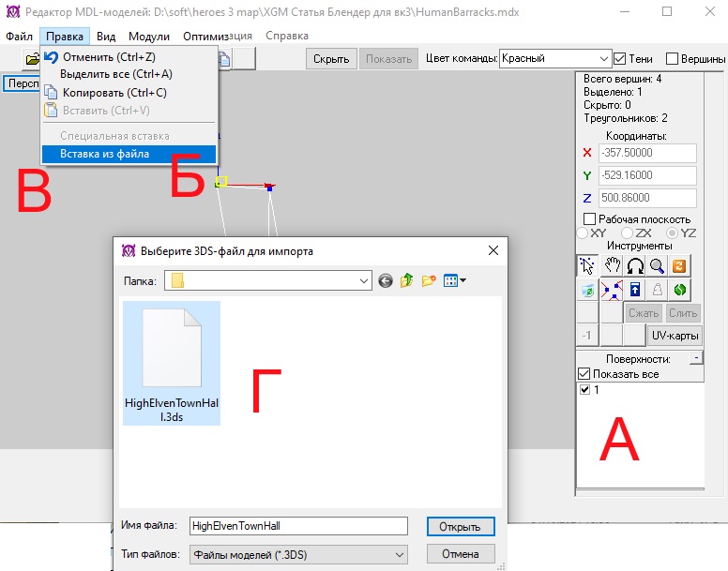
Task: Select the YZ plane radio button
Action: coord(672,233)
